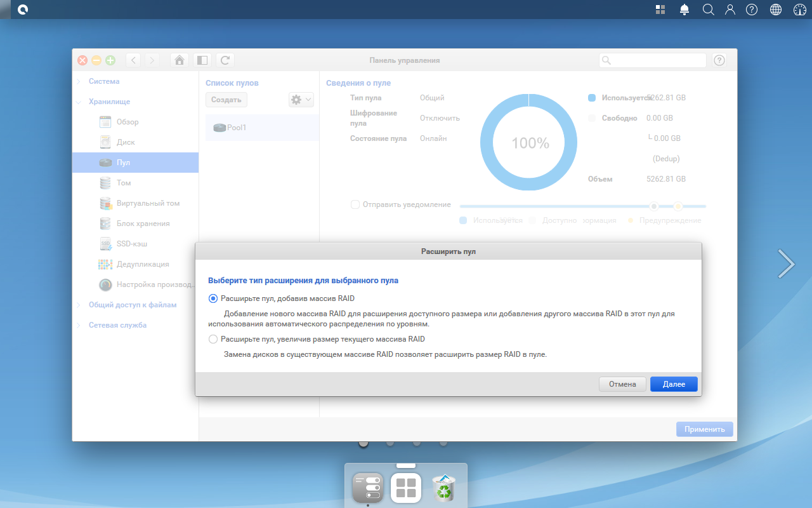Click the Создать button
The height and width of the screenshot is (508, 812).
[x=226, y=100]
